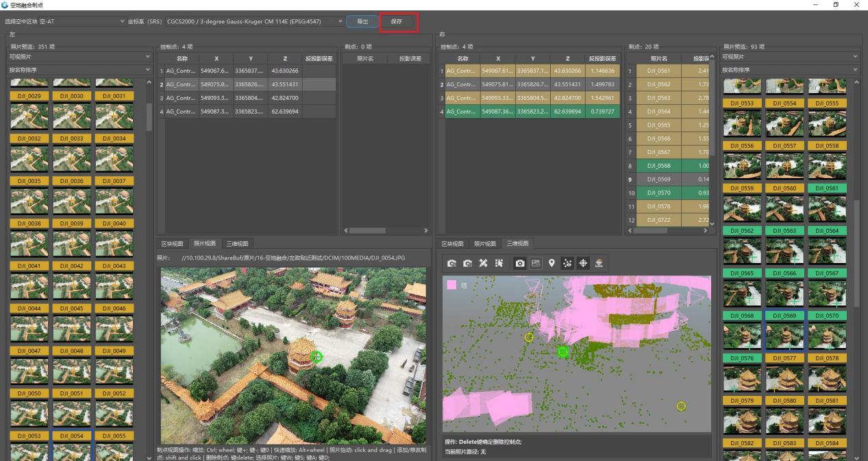The width and height of the screenshot is (868, 461).
Task: Select left control point row with Z 62.639694
Action: (x=247, y=111)
